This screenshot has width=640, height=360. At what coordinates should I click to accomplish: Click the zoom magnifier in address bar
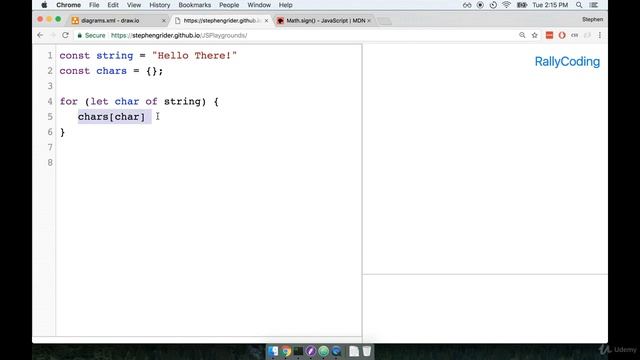(522, 36)
